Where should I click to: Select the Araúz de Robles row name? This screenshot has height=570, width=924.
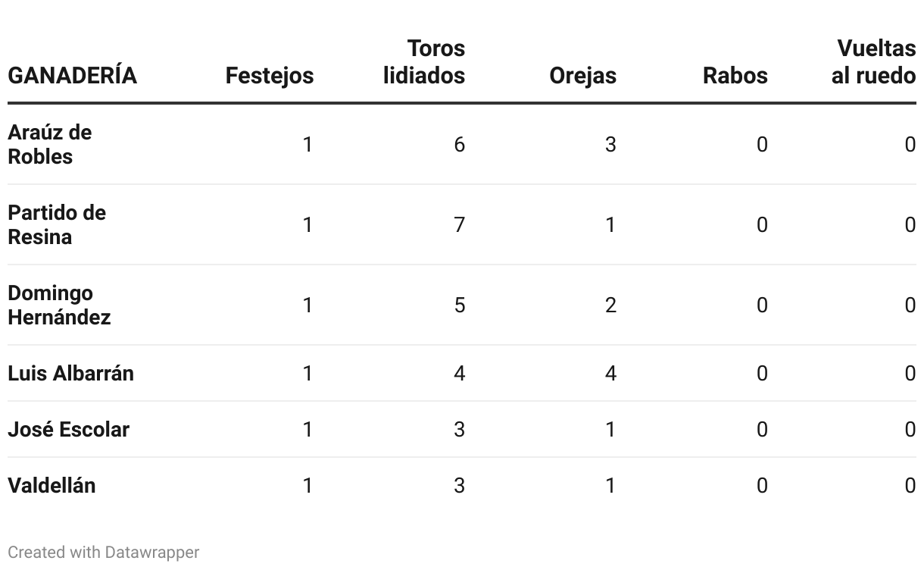point(49,144)
